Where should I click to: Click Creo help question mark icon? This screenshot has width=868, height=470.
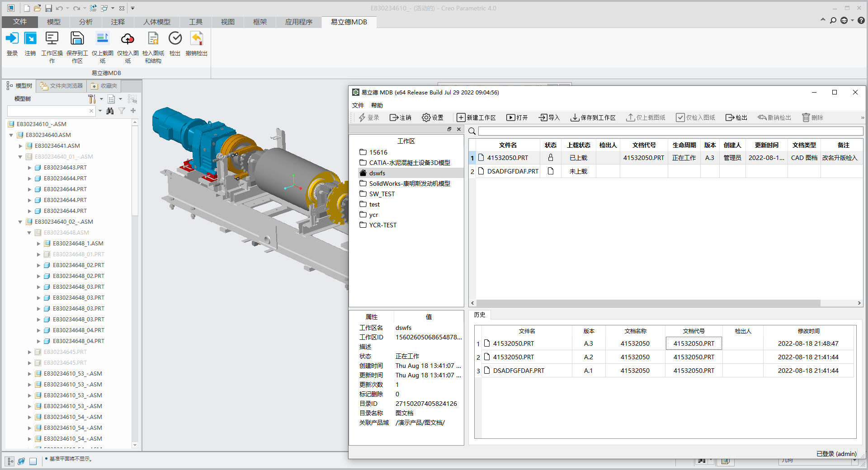pyautogui.click(x=861, y=20)
